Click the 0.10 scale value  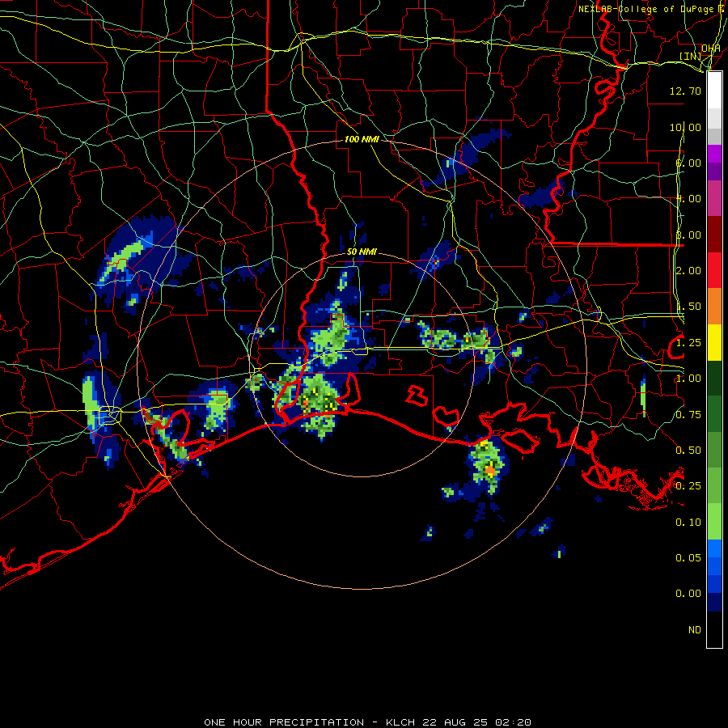point(688,523)
